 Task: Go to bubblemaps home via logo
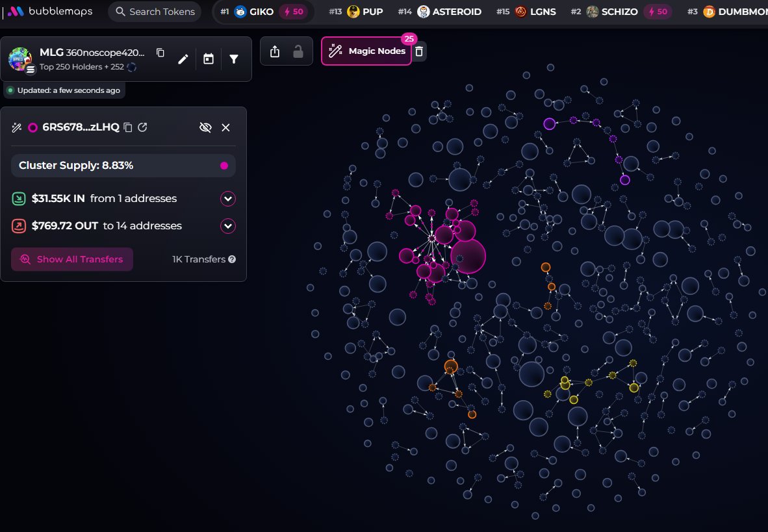[50, 12]
